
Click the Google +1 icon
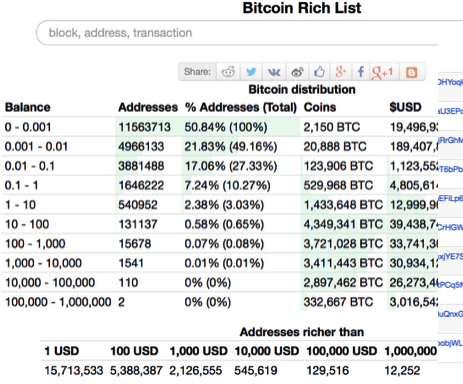(x=383, y=72)
